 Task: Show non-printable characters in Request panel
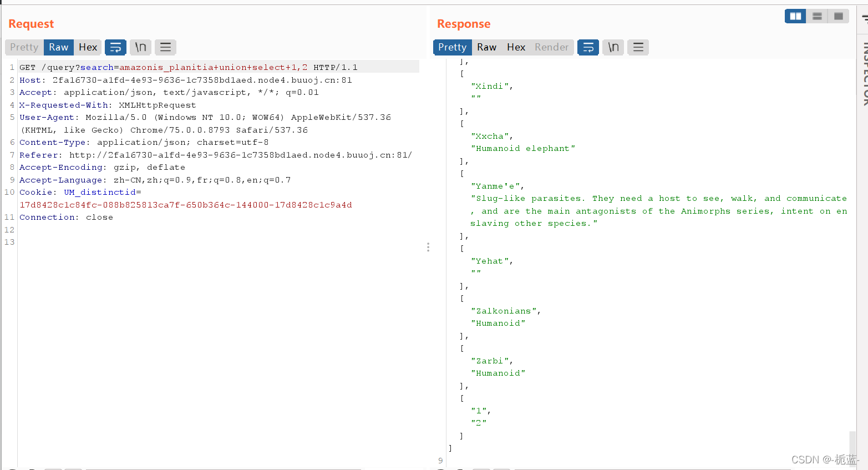(x=141, y=47)
